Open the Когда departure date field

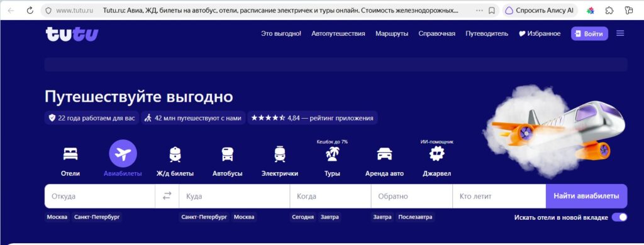(331, 196)
